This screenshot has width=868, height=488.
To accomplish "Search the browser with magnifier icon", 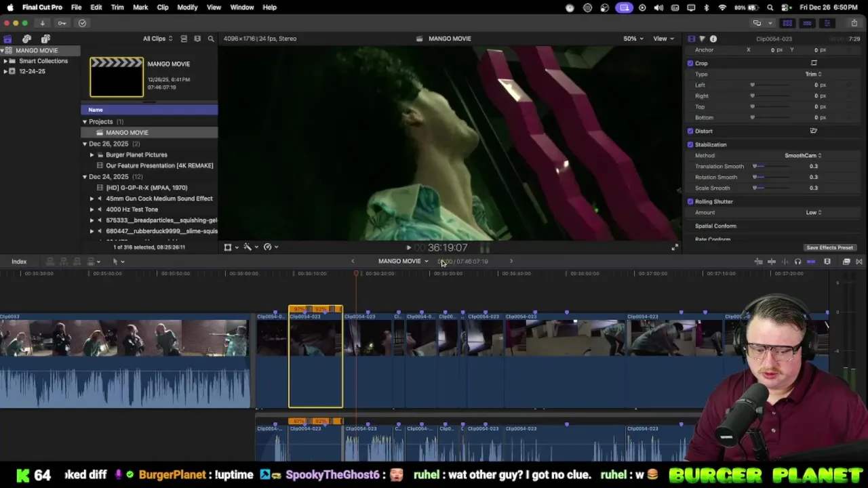I will [211, 39].
